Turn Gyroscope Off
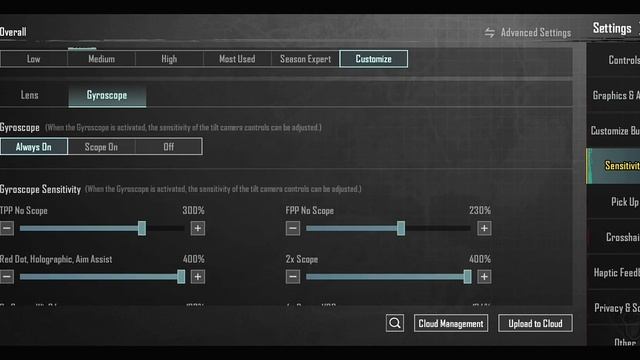 tap(169, 147)
